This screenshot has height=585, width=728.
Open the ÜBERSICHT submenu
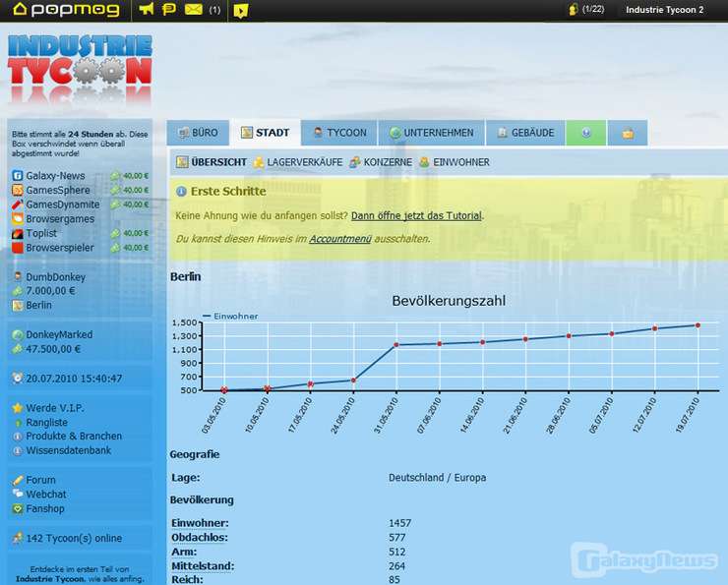click(x=212, y=162)
